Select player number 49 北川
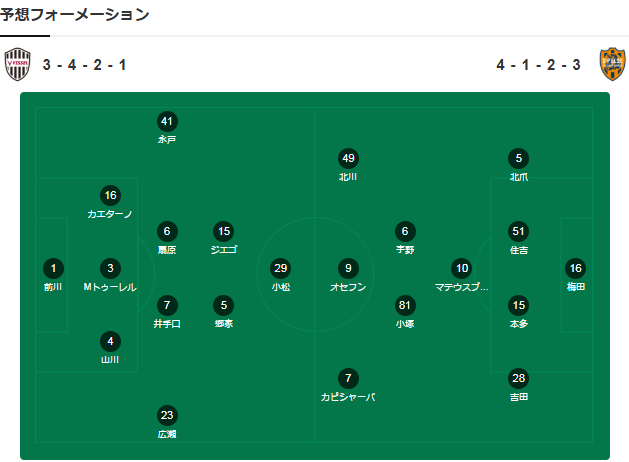This screenshot has width=629, height=462. [x=348, y=158]
